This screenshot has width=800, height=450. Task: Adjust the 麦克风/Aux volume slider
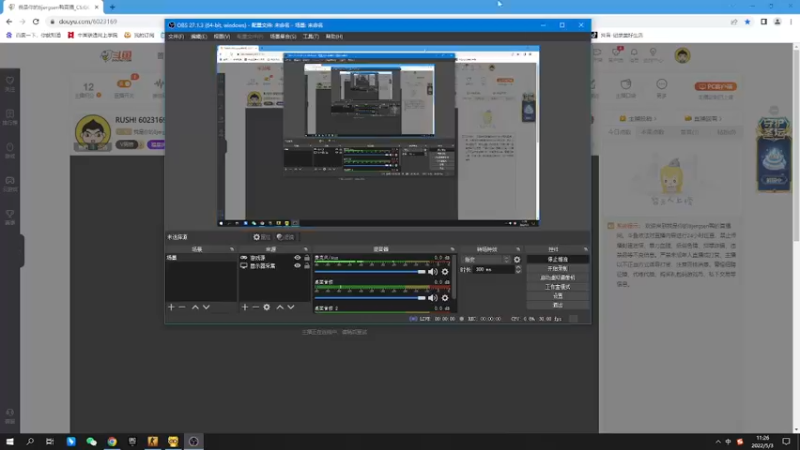370,272
